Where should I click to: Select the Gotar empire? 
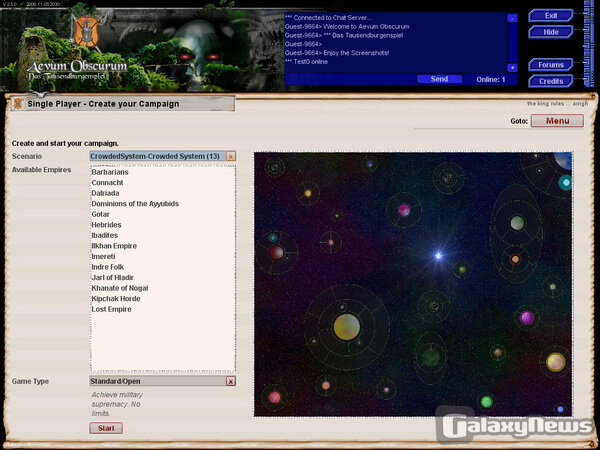pyautogui.click(x=100, y=214)
